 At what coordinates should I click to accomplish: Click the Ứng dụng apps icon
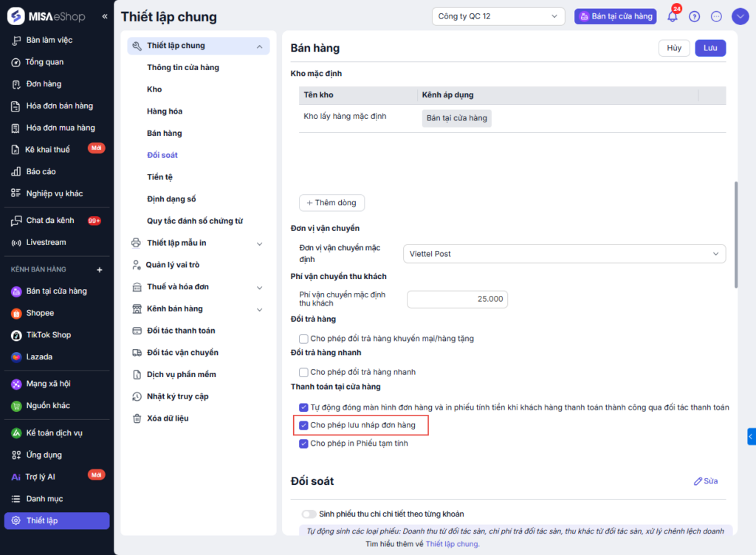[16, 455]
